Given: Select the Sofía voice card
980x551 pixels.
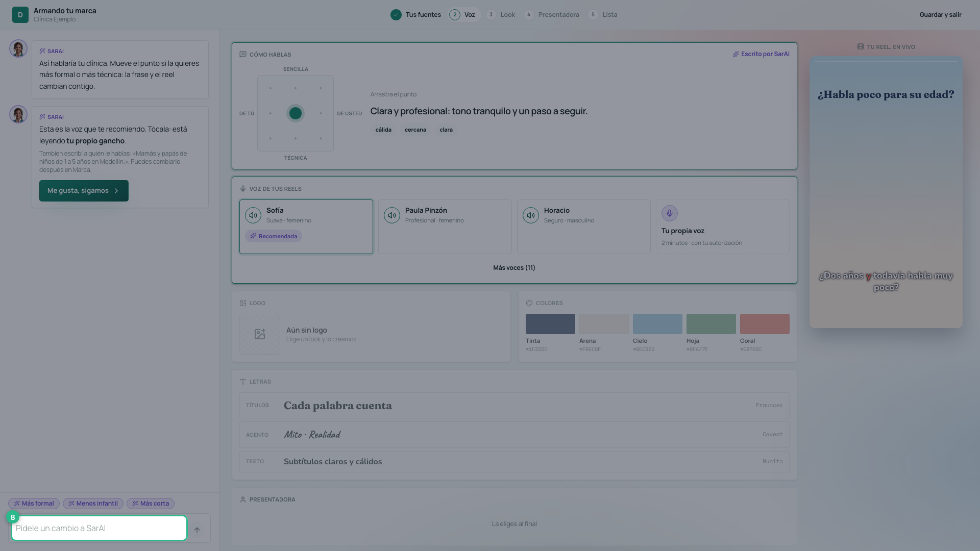Looking at the screenshot, I should click(306, 227).
